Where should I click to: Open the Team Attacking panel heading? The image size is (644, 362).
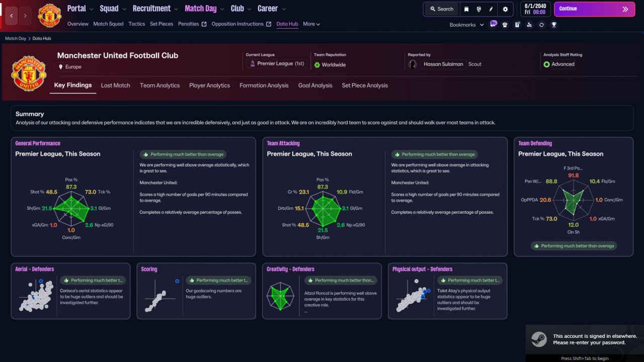283,143
